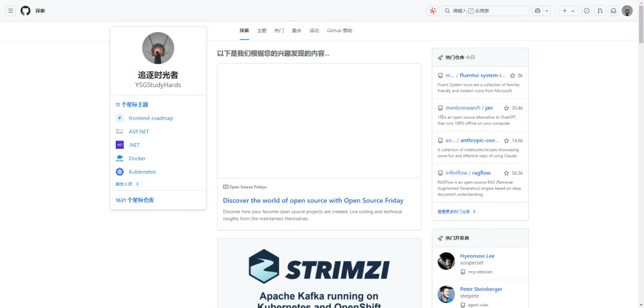Screen dimensions: 644x308
Task: Open the user avatar in top bar
Action: tap(627, 11)
